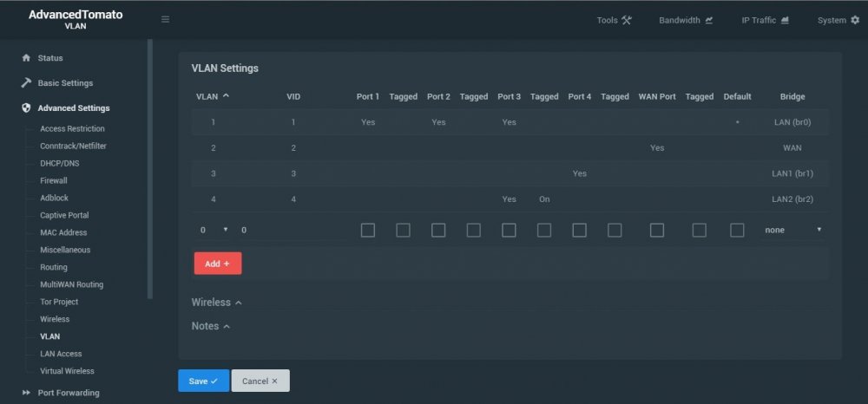The height and width of the screenshot is (404, 868).
Task: Expand the Wireless section
Action: pos(216,303)
